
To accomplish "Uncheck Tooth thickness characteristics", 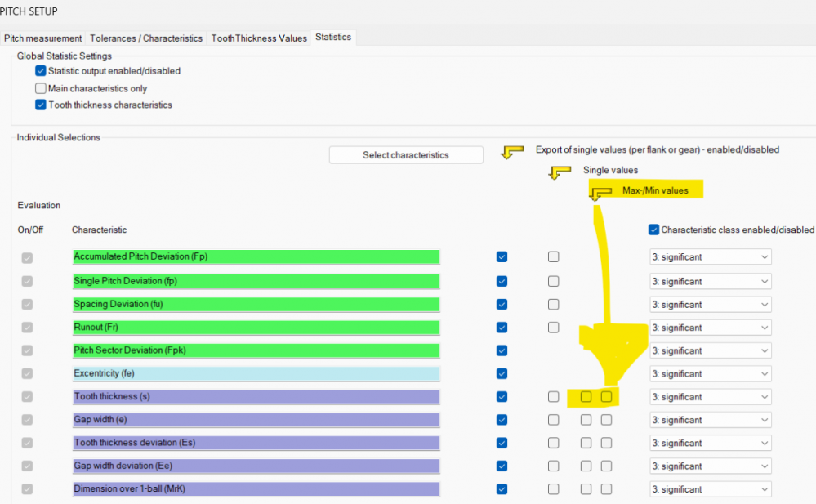I will point(41,105).
